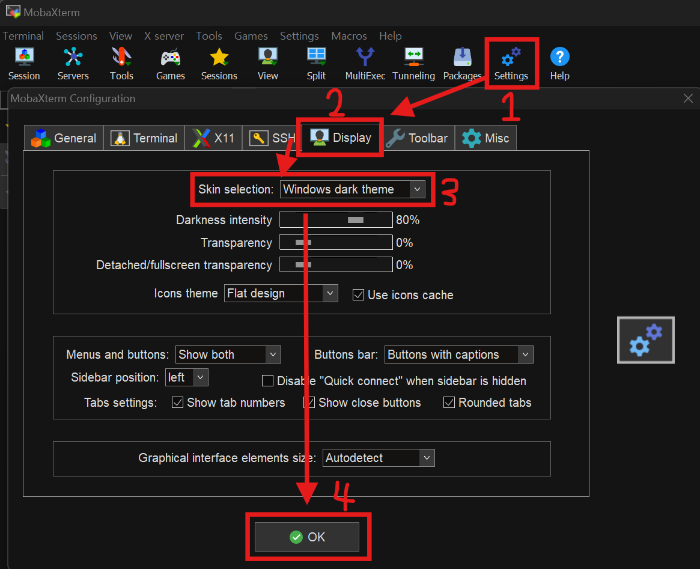Click the MobaXterm title bar logo

tap(13, 12)
